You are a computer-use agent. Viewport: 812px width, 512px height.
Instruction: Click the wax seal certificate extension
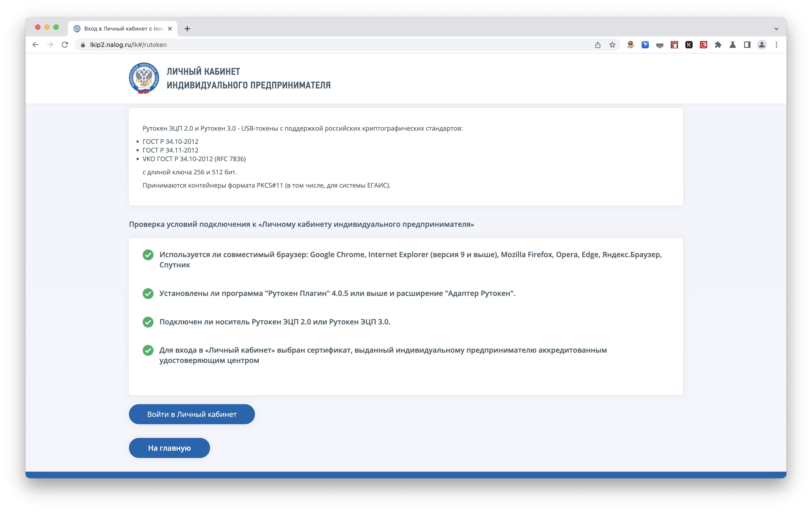630,45
